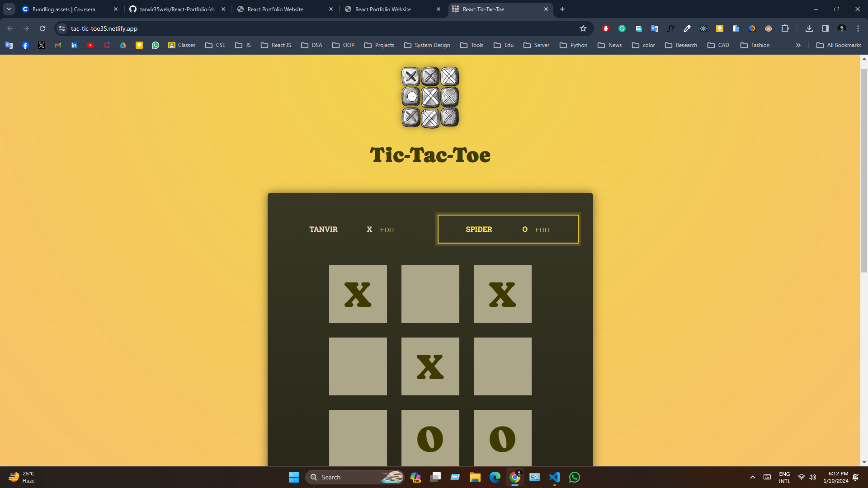Expand the browser extensions menu chevron
The image size is (868, 488).
point(785,28)
